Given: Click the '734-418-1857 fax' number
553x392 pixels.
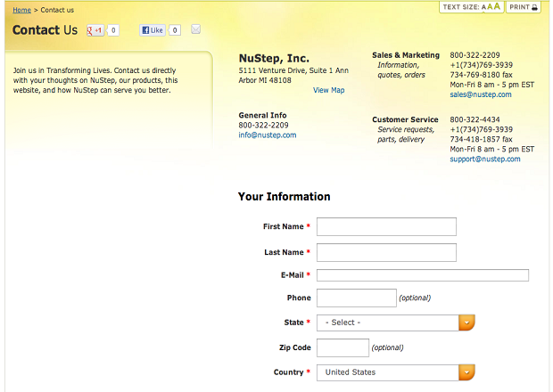Looking at the screenshot, I should 481,140.
